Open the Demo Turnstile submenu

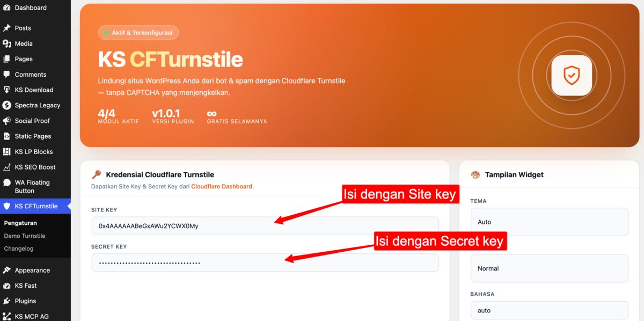click(x=25, y=236)
